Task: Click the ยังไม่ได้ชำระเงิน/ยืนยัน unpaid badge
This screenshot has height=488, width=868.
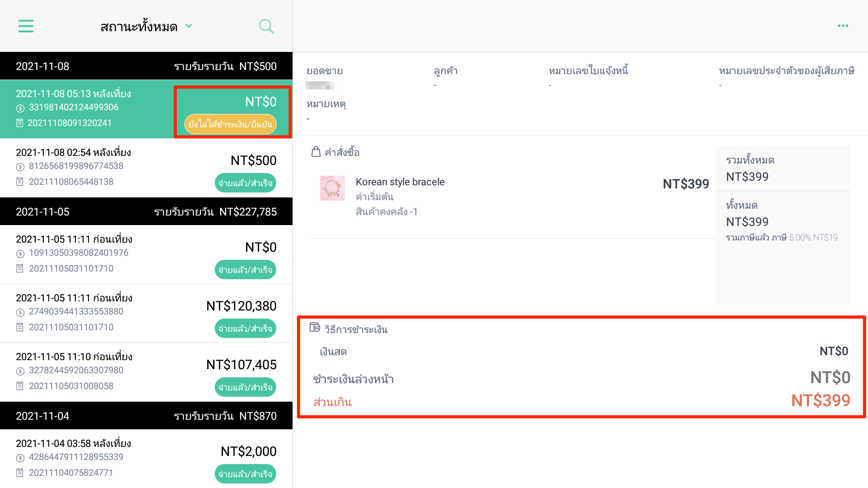Action: (231, 124)
